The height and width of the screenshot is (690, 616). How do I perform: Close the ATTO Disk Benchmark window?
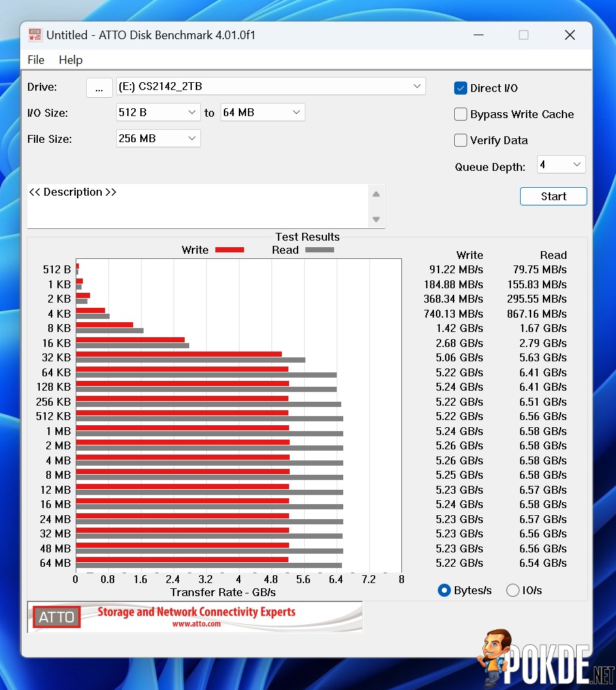(570, 35)
